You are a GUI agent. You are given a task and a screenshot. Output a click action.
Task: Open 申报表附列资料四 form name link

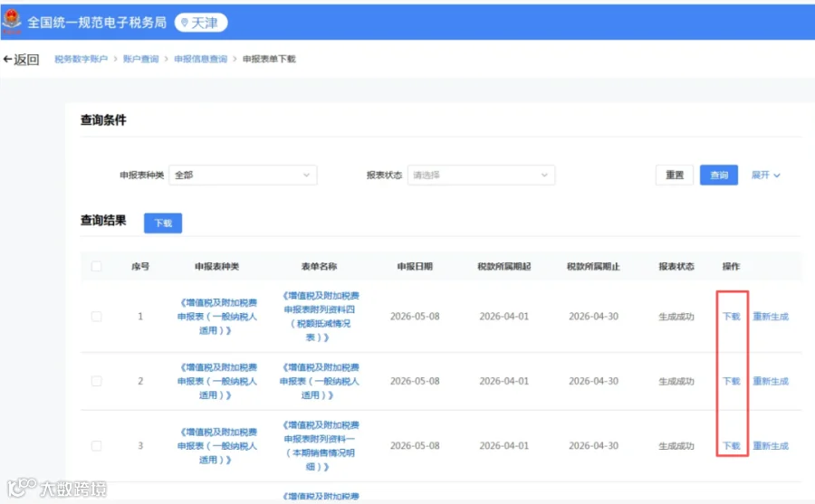319,317
